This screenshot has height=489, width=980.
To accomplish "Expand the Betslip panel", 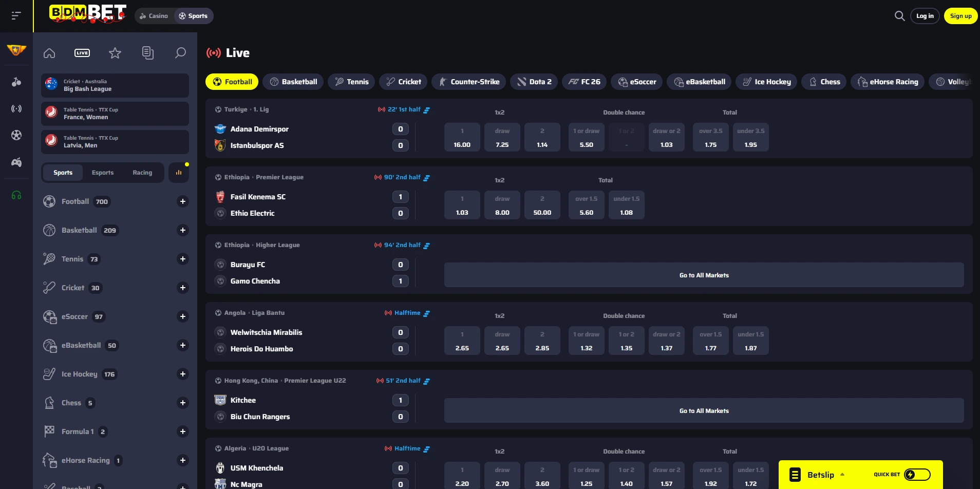I will (820, 475).
